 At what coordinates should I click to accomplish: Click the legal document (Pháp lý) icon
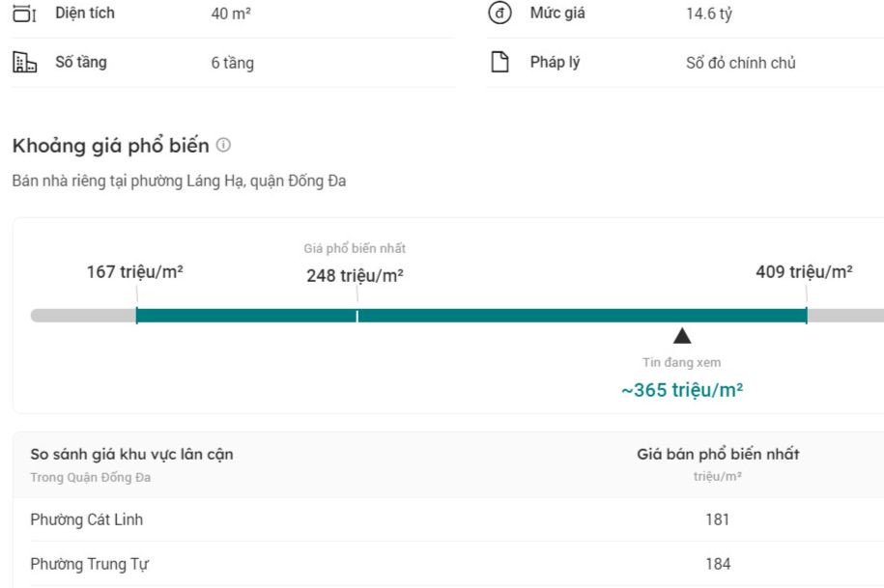pos(500,64)
